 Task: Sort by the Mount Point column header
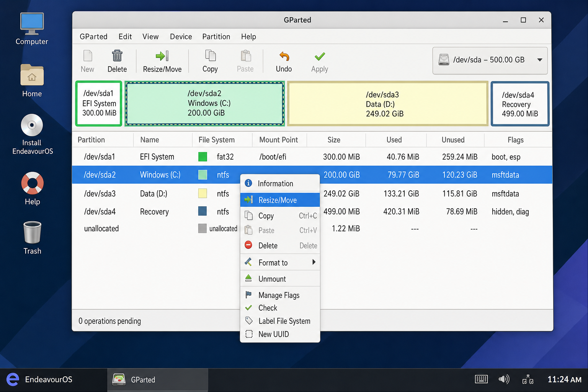click(279, 140)
